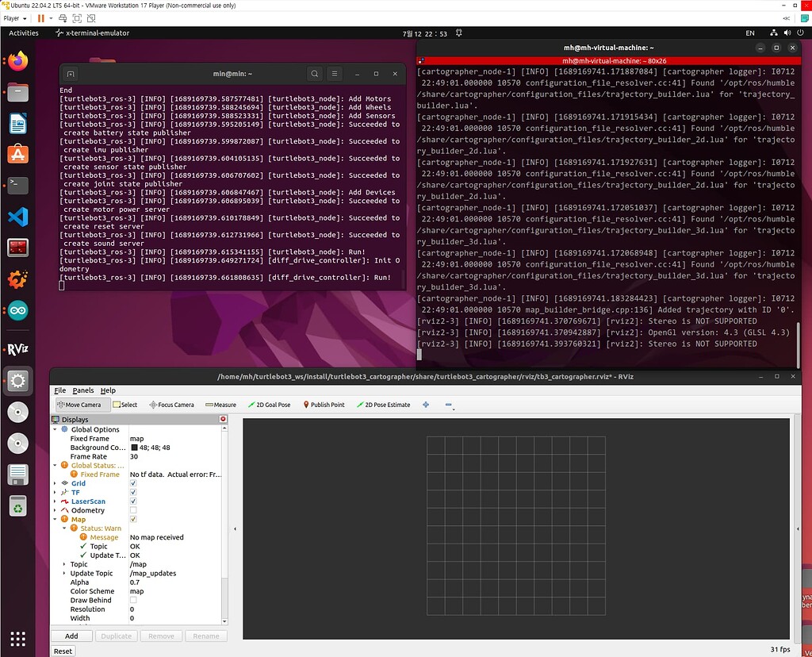Open the File menu in RViz
This screenshot has height=657, width=812.
coord(59,390)
